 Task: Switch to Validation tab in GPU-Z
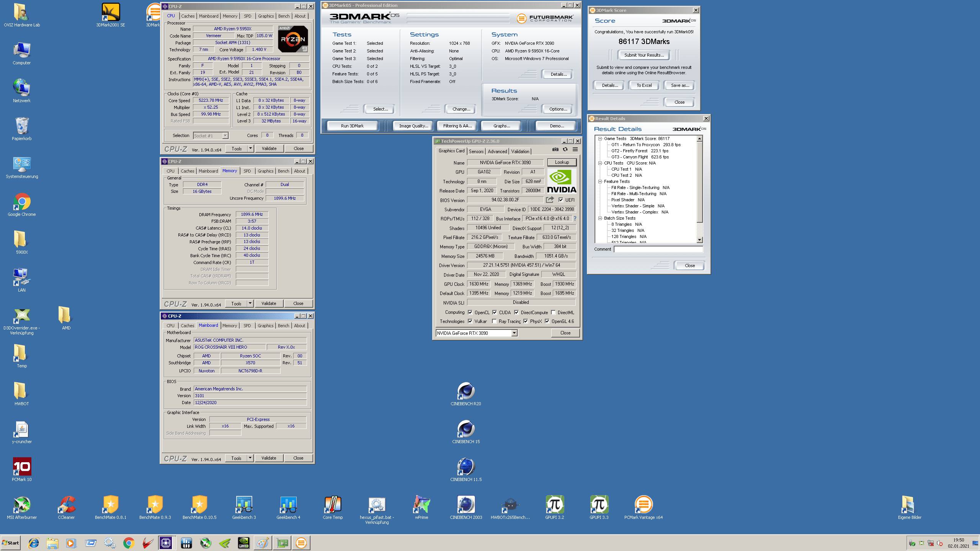click(520, 151)
